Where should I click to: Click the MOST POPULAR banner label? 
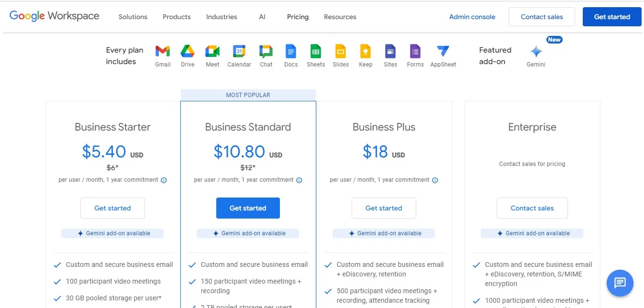point(248,95)
